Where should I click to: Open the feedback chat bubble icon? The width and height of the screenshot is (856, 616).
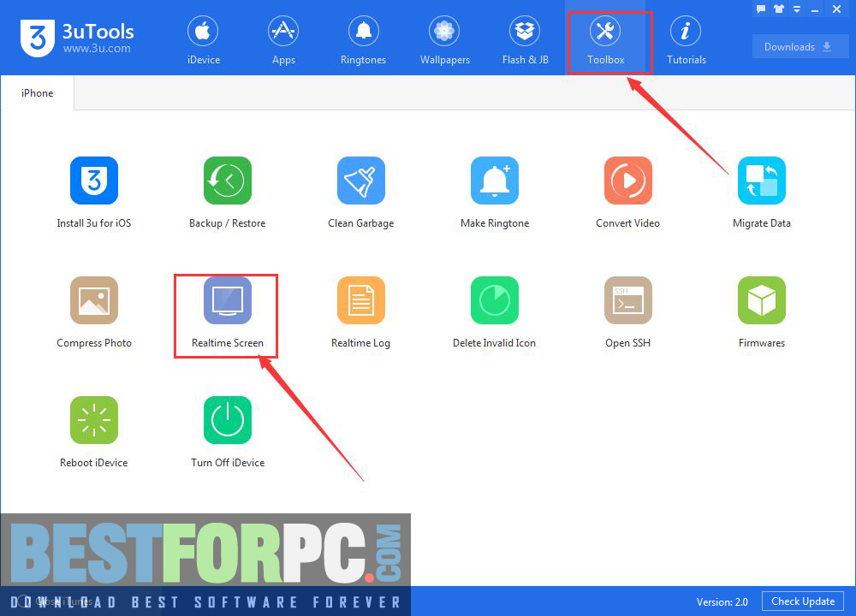[761, 9]
